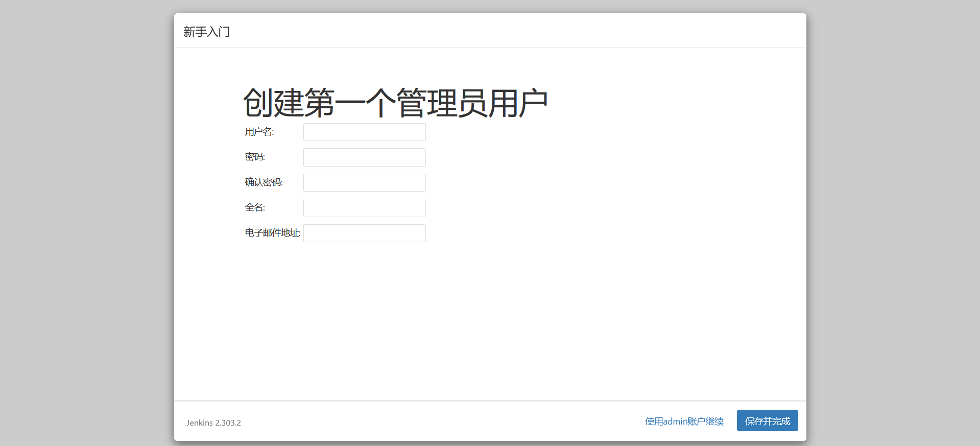Click the 新手入门 dialog title
Image resolution: width=980 pixels, height=446 pixels.
click(207, 32)
